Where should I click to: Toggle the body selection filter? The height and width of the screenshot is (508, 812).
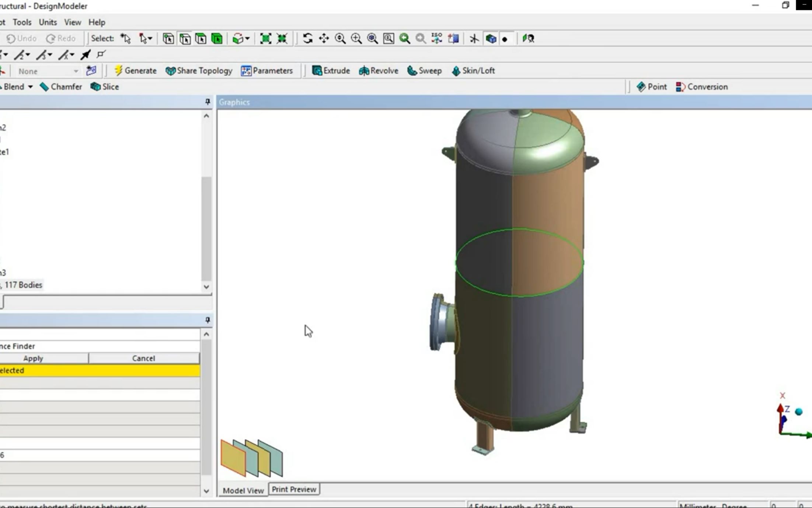point(217,38)
